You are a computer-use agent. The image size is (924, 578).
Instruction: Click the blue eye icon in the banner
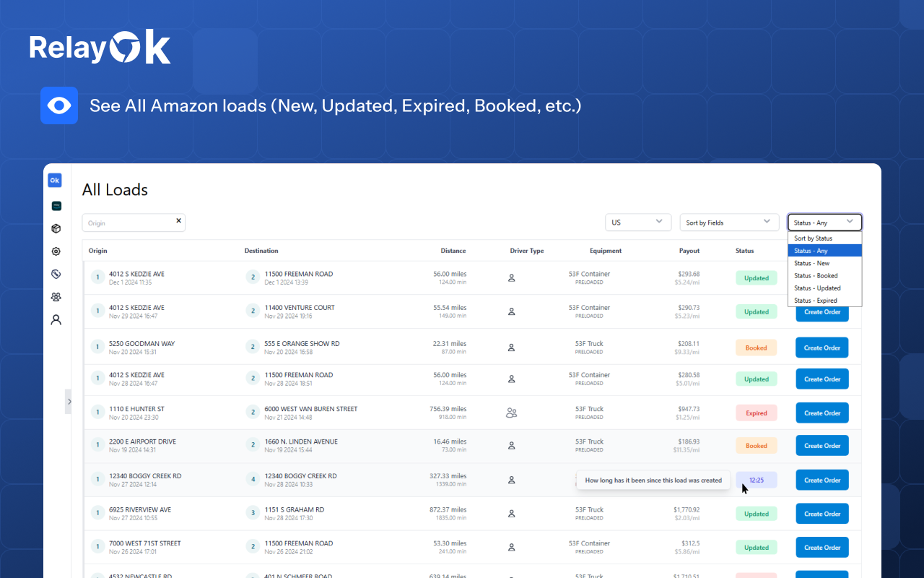tap(59, 105)
